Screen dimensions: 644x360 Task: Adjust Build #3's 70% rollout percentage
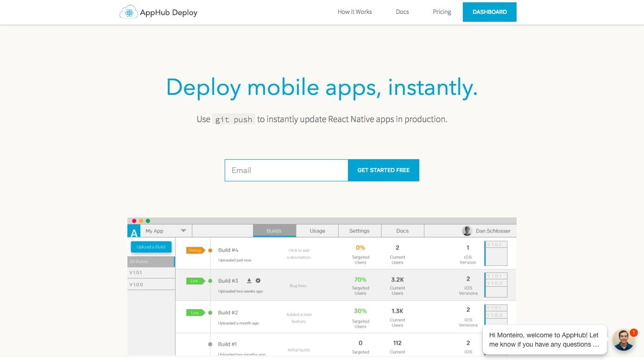(360, 280)
